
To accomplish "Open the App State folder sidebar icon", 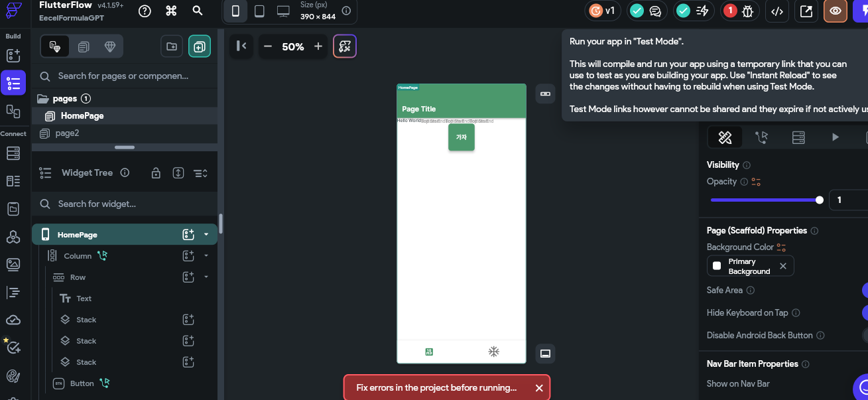I will tap(13, 209).
